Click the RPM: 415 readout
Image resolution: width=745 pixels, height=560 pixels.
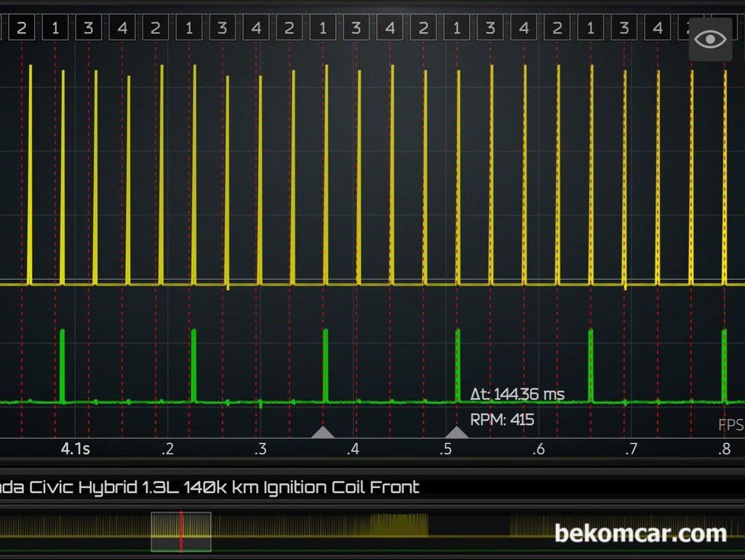coord(502,420)
